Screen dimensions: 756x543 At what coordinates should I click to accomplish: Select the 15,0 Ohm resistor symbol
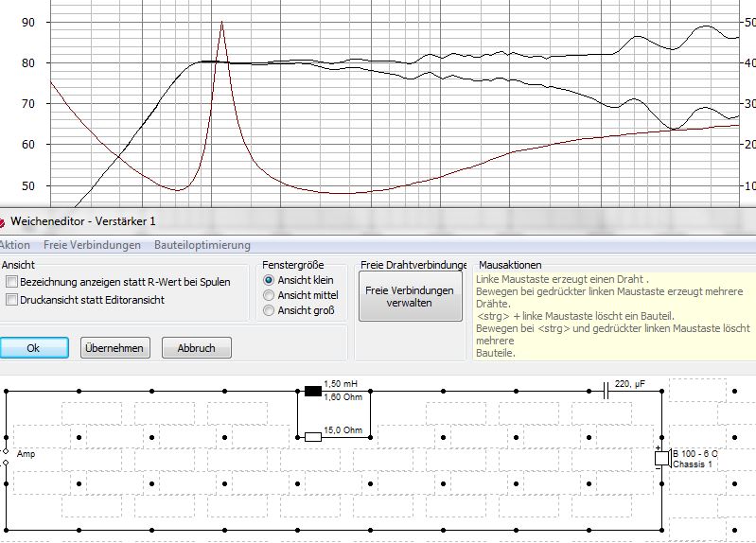coord(313,436)
